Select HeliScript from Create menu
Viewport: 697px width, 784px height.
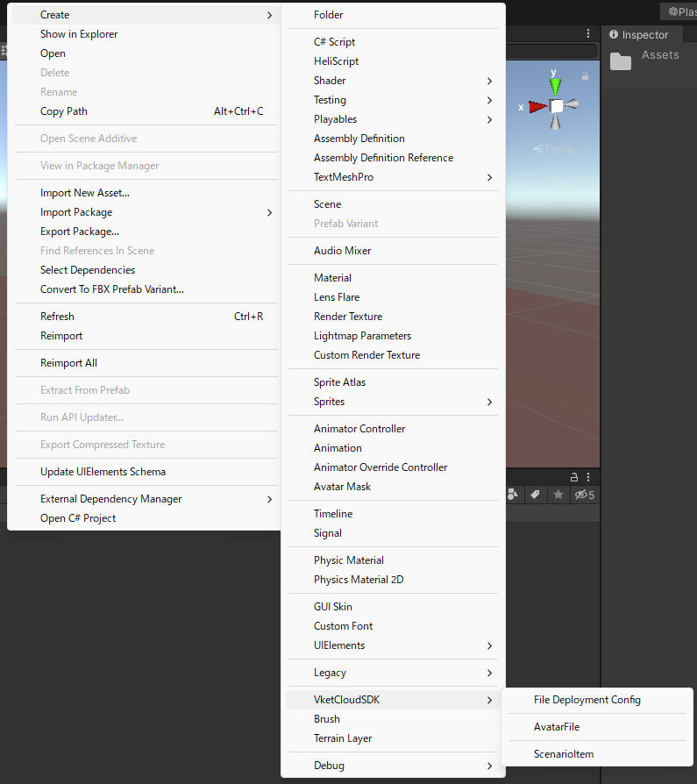[x=393, y=61]
